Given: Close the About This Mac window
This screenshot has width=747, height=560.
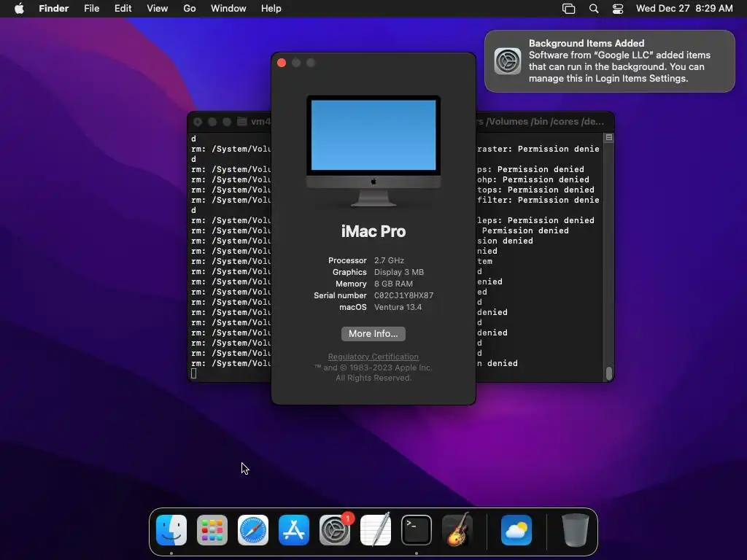Looking at the screenshot, I should tap(282, 63).
